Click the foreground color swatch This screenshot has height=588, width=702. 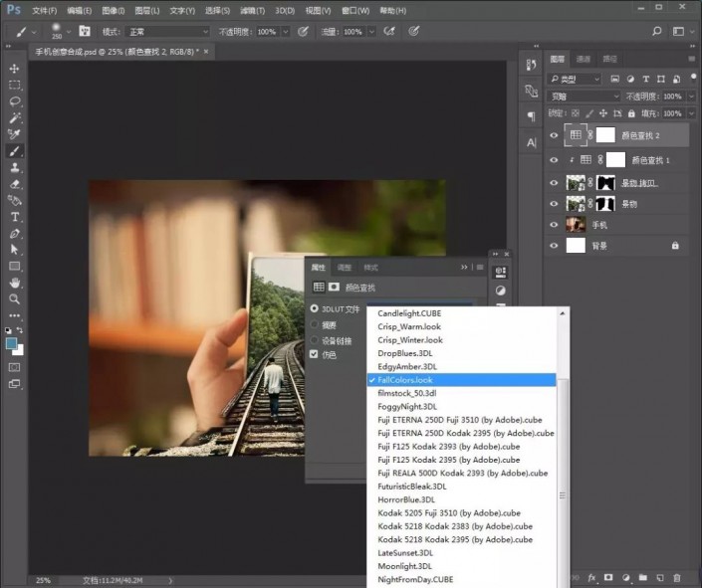pyautogui.click(x=11, y=343)
